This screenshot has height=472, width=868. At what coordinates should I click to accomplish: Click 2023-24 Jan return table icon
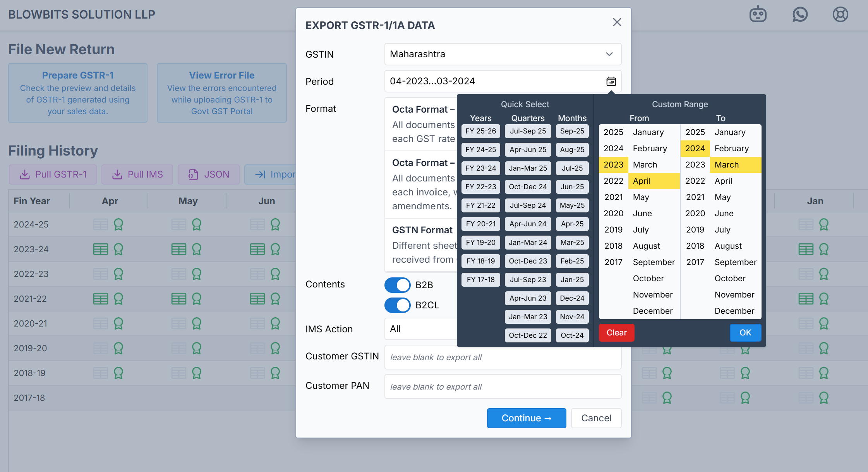click(806, 249)
